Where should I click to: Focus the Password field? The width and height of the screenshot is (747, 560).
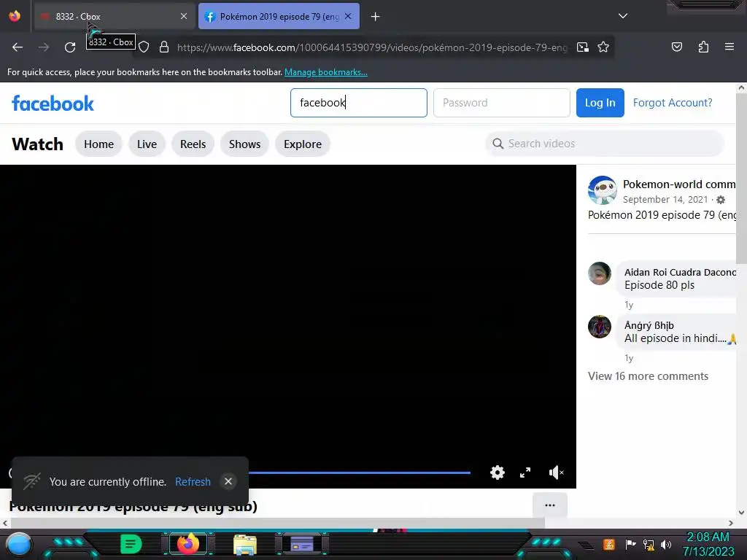[502, 103]
